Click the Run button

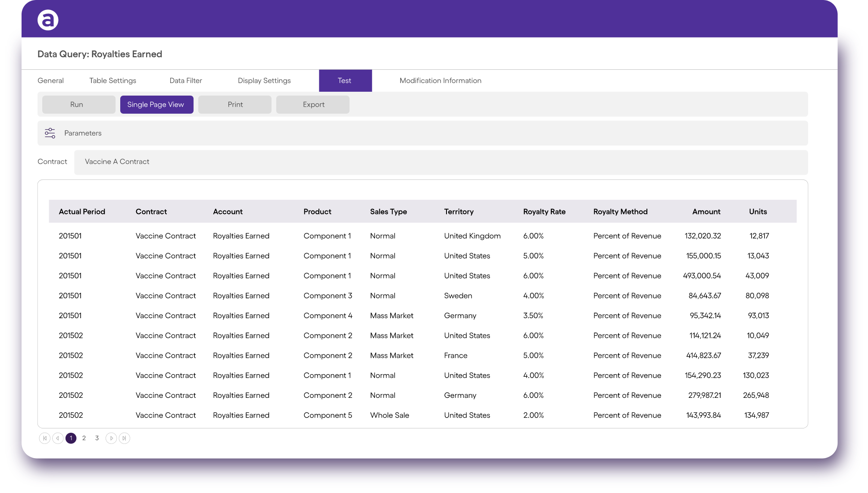coord(79,105)
